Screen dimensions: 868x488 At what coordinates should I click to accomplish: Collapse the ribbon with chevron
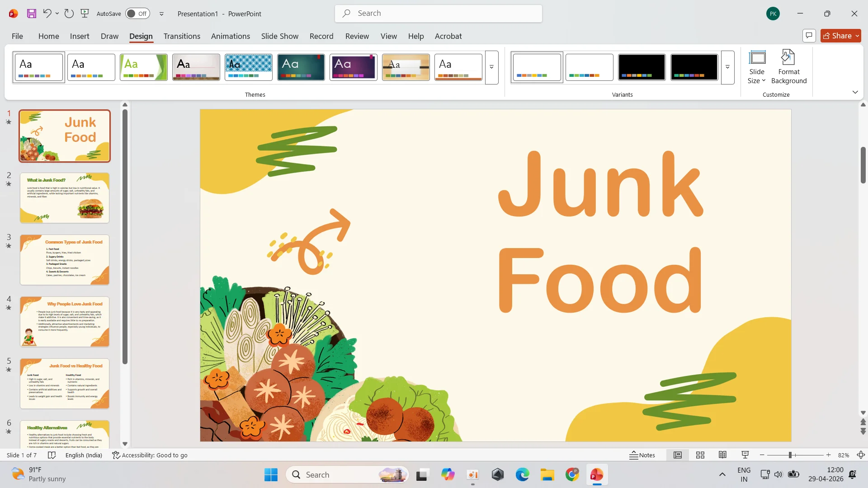(x=855, y=92)
